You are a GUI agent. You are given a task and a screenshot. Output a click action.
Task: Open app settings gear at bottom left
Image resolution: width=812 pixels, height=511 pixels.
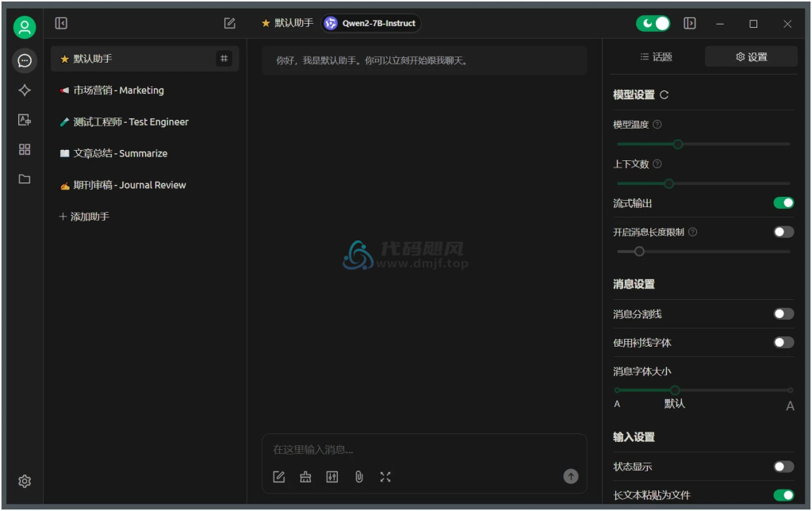25,481
